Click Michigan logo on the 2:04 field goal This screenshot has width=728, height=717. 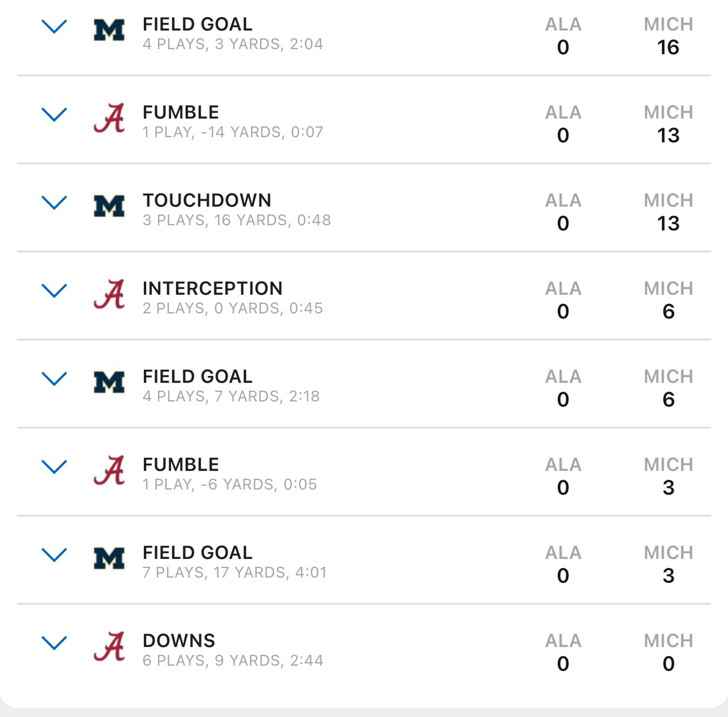pos(109,30)
